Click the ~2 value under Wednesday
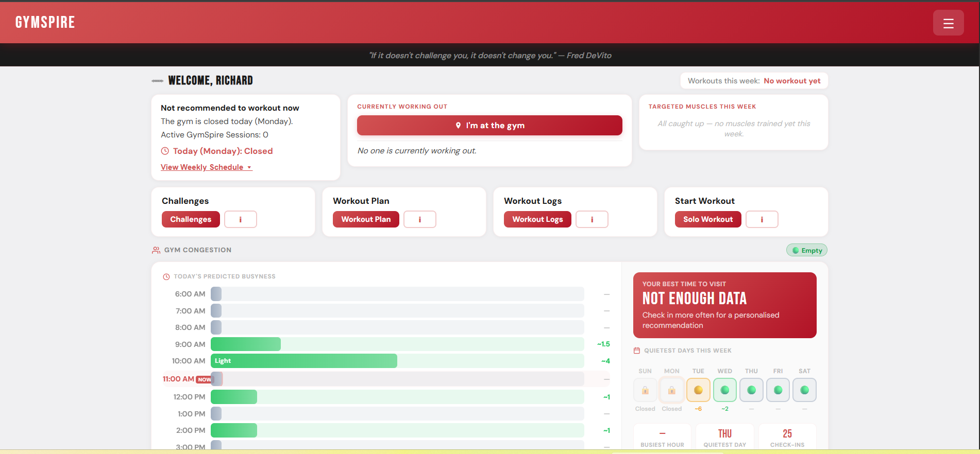Viewport: 980px width, 454px height. coord(725,409)
